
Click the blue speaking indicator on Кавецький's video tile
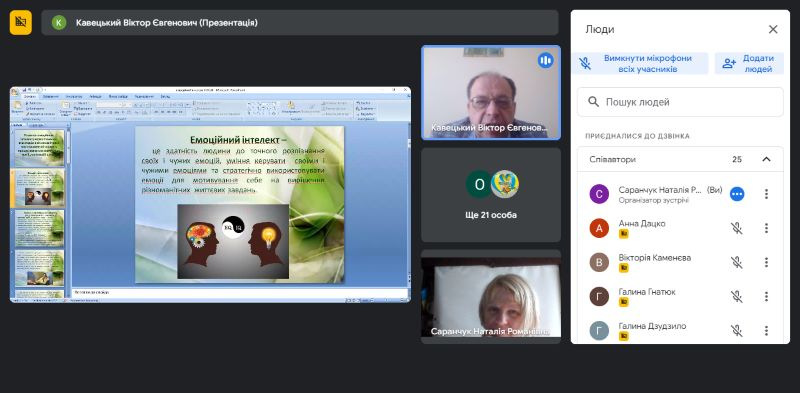coord(545,61)
